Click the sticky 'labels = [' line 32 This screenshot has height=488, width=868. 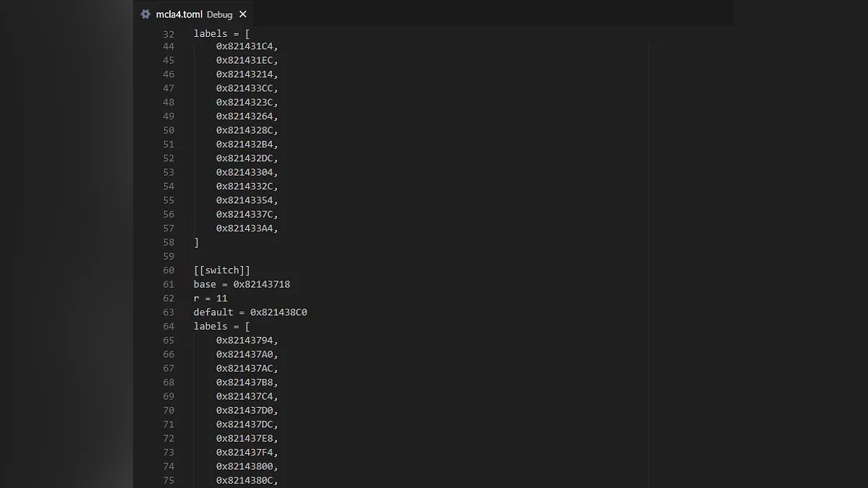point(221,34)
